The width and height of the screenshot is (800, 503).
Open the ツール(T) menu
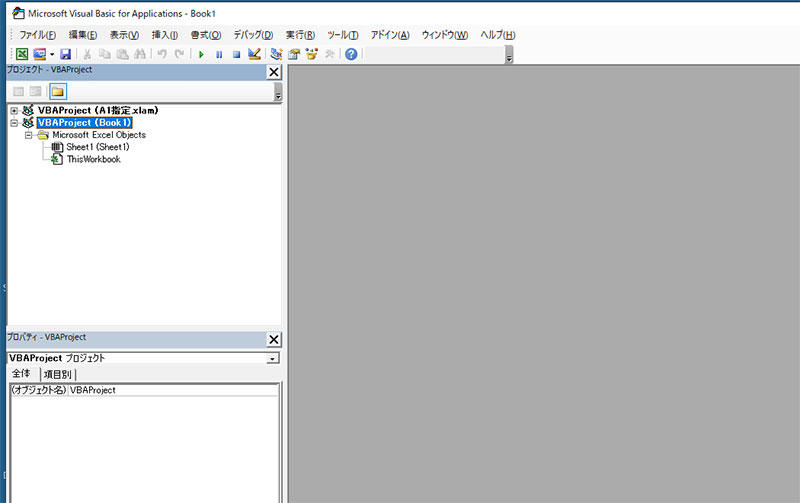342,35
